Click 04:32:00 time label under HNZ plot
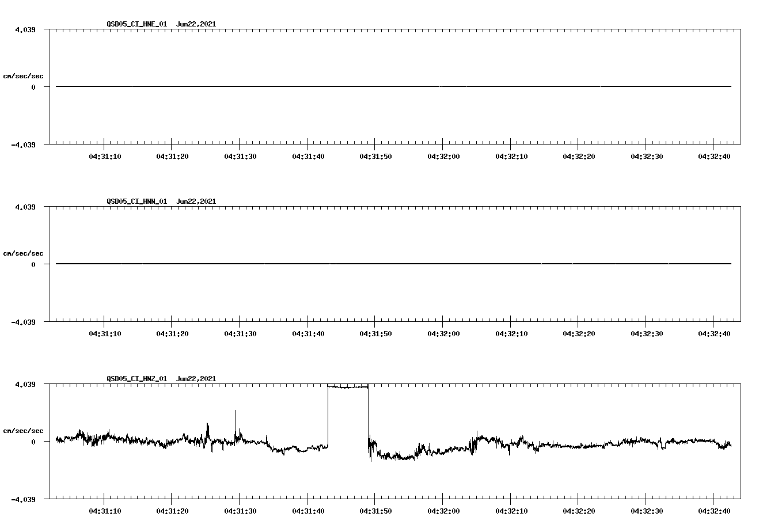 (443, 511)
